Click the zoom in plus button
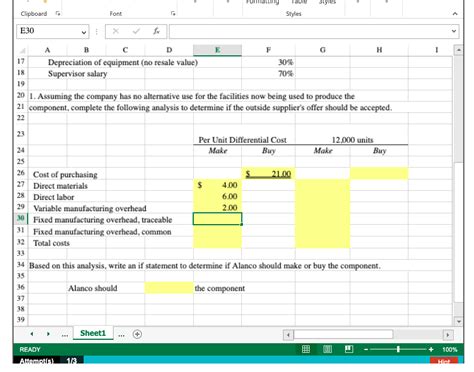The width and height of the screenshot is (474, 372). 431,349
